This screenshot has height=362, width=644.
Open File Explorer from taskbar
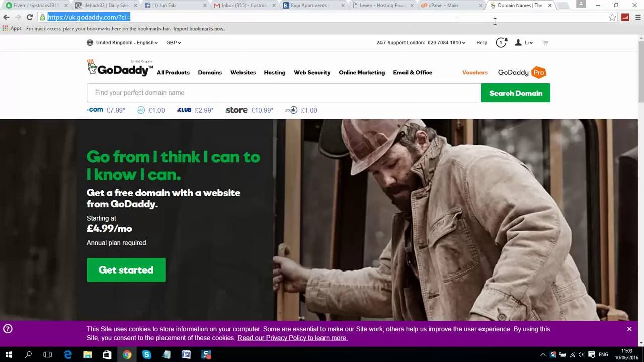click(x=88, y=355)
